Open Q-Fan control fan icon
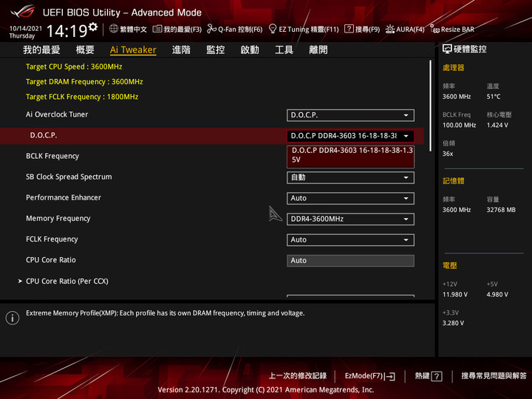The height and width of the screenshot is (399, 532). pyautogui.click(x=211, y=29)
